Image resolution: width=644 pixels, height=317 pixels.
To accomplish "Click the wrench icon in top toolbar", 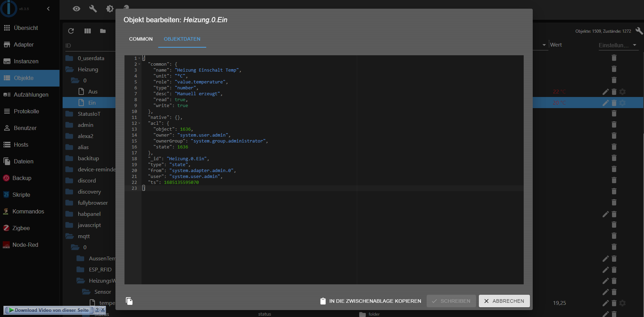I will tap(93, 9).
